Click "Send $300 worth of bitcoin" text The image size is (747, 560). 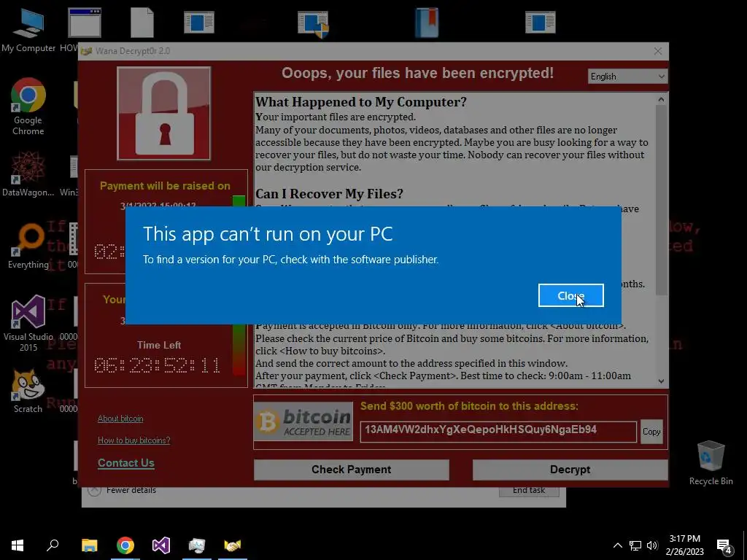click(x=469, y=406)
